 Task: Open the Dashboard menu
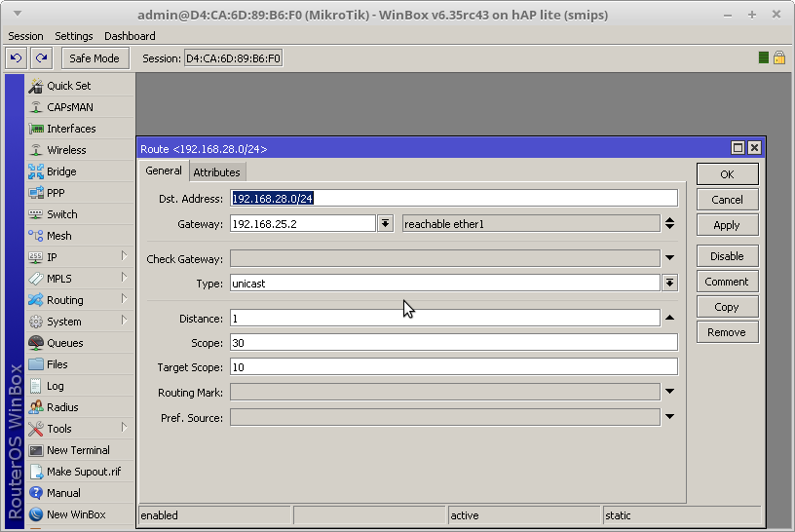pos(130,36)
